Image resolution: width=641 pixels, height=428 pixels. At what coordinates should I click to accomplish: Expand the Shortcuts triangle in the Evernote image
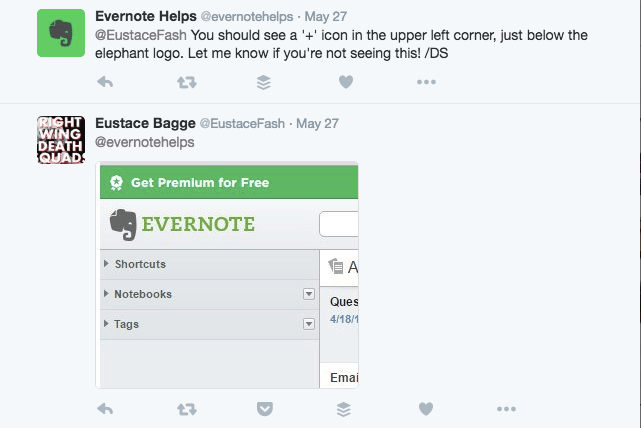pos(106,264)
